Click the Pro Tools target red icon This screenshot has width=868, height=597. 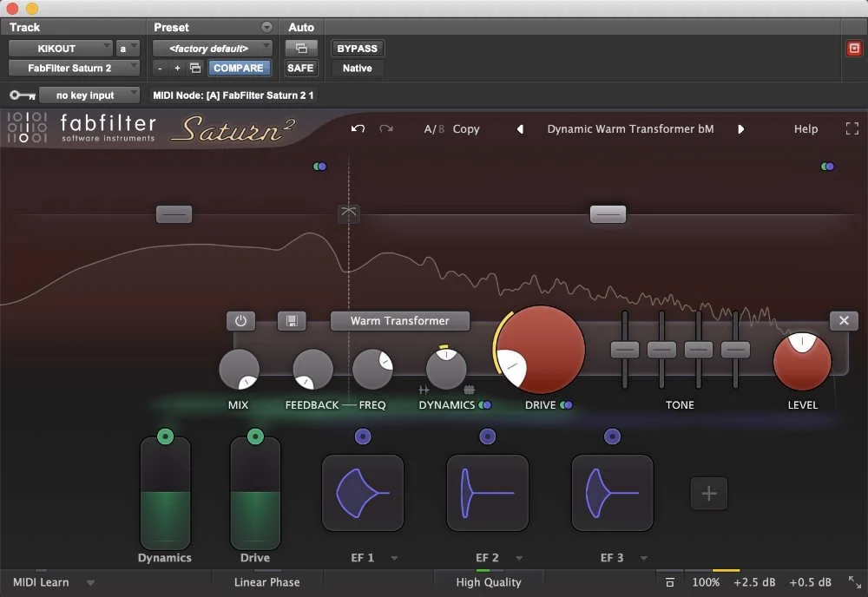click(x=854, y=49)
